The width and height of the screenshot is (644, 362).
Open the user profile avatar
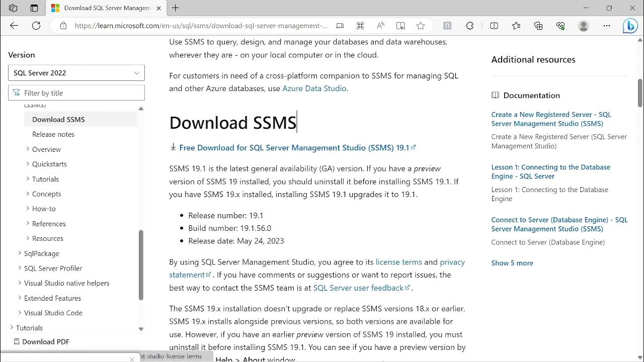584,26
